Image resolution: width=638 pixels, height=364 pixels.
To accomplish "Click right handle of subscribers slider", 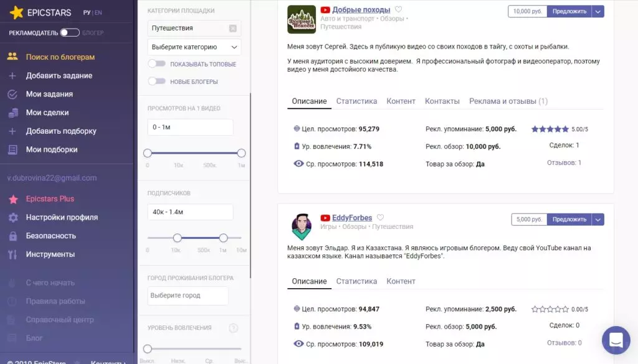I will click(x=224, y=238).
